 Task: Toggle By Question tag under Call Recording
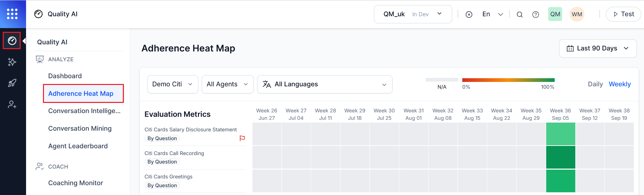162,162
